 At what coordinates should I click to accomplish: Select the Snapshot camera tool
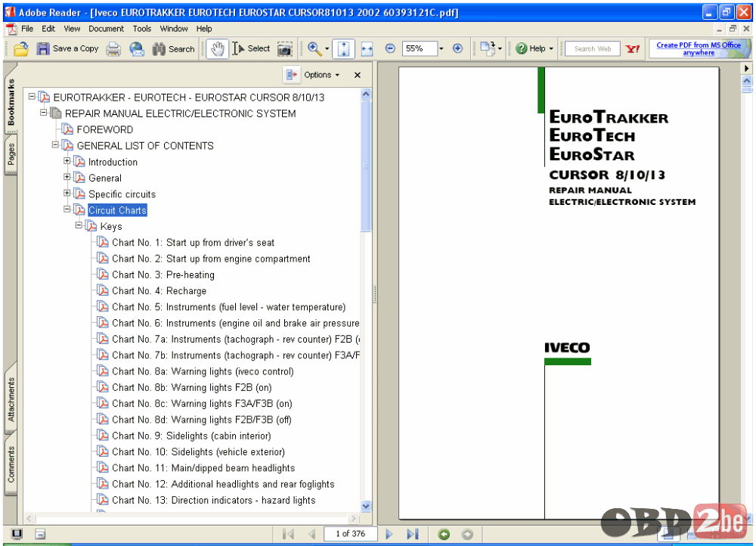click(x=284, y=48)
